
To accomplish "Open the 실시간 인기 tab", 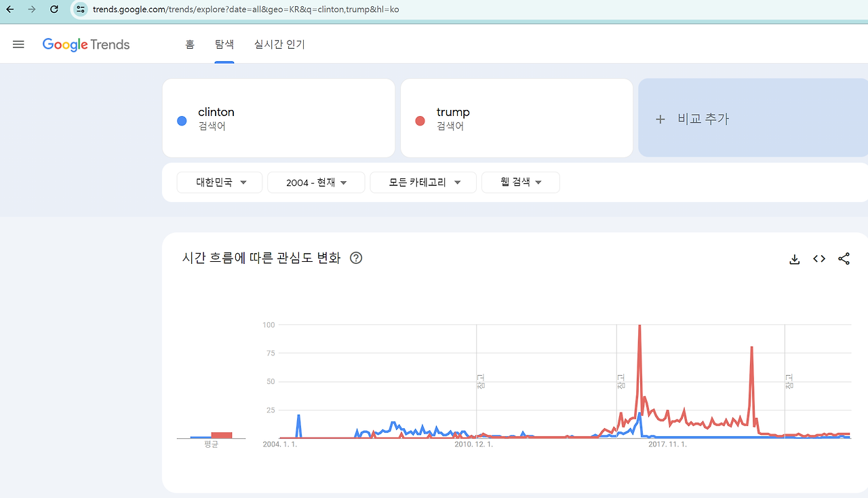I will click(279, 44).
